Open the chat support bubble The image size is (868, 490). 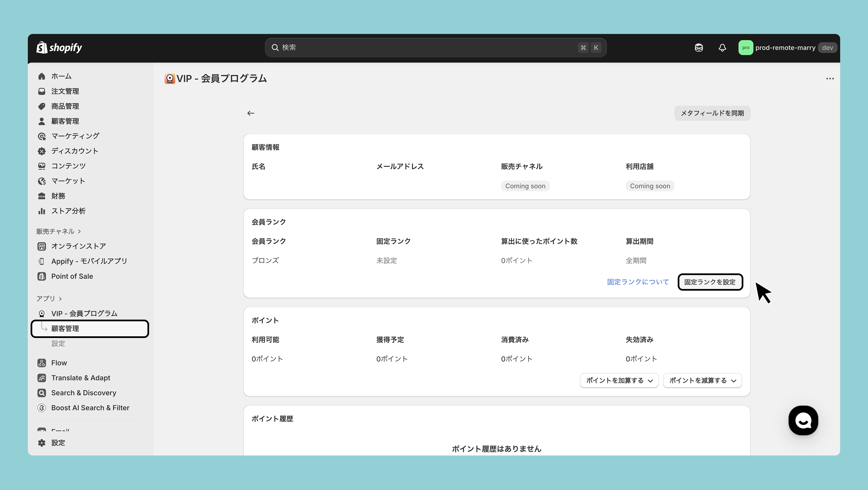pos(803,420)
